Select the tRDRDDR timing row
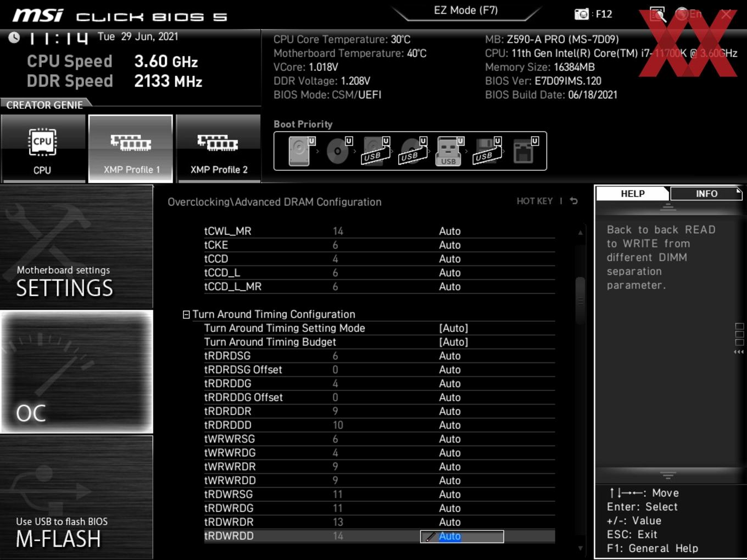This screenshot has width=747, height=560. [x=379, y=411]
